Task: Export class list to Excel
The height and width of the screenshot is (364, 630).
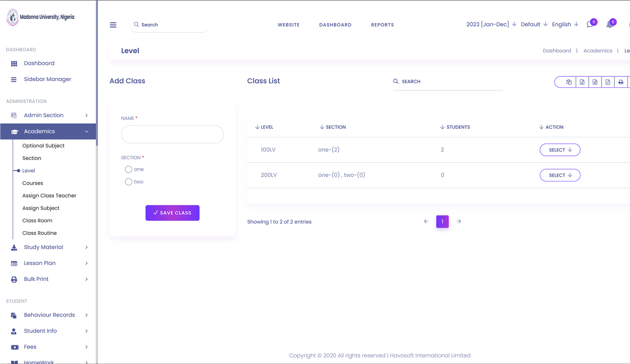Action: click(582, 82)
